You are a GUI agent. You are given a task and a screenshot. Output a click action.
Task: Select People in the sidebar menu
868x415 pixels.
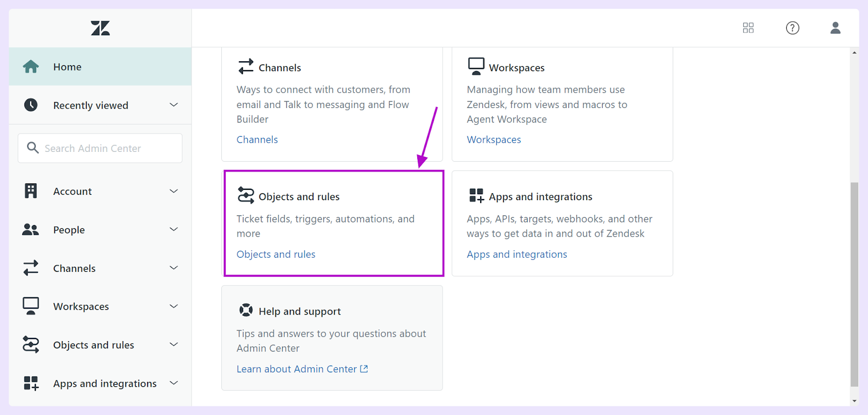pos(100,229)
